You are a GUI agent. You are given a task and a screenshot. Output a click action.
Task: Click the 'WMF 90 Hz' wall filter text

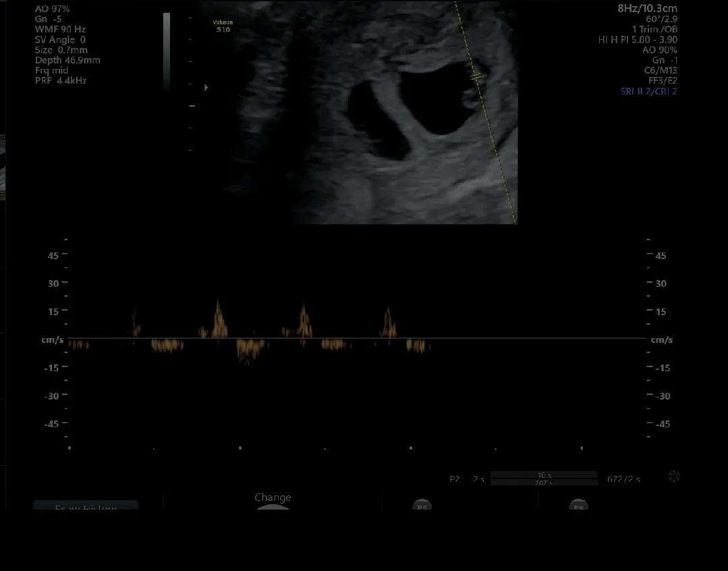point(60,29)
